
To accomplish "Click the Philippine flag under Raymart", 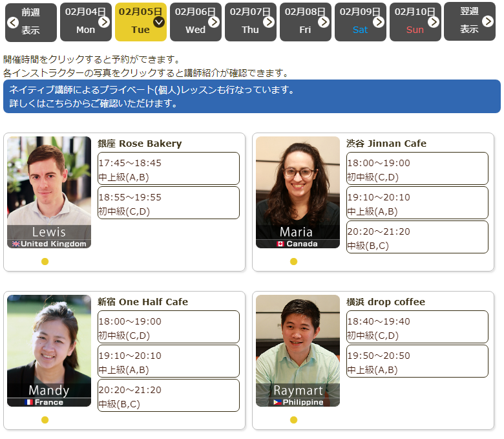I will click(x=277, y=402).
